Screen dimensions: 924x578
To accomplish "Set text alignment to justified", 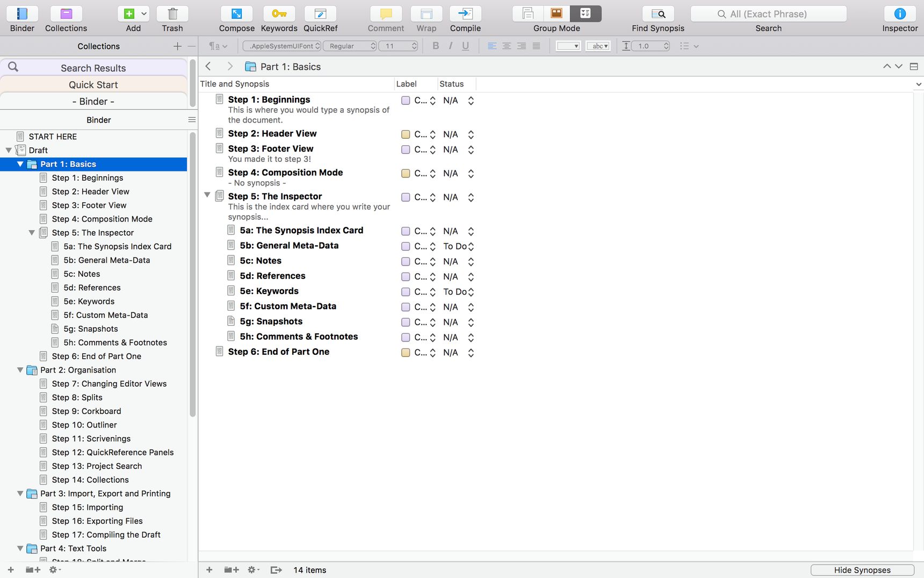I will click(x=536, y=46).
